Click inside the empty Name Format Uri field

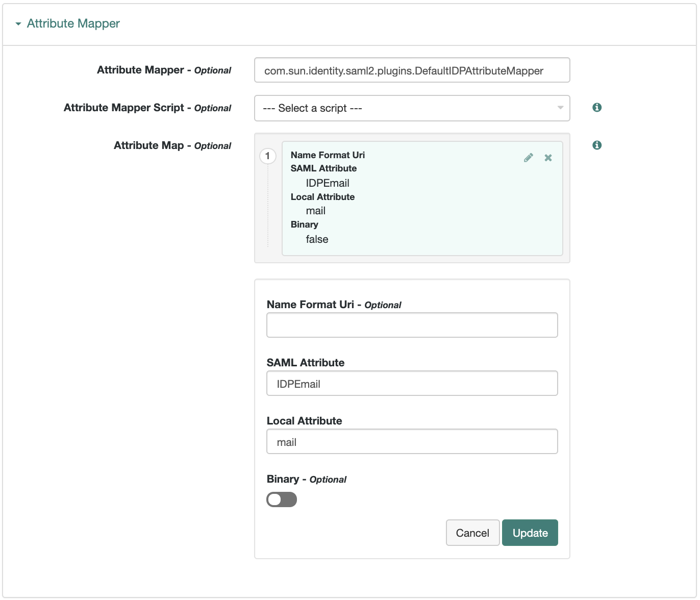pyautogui.click(x=412, y=325)
